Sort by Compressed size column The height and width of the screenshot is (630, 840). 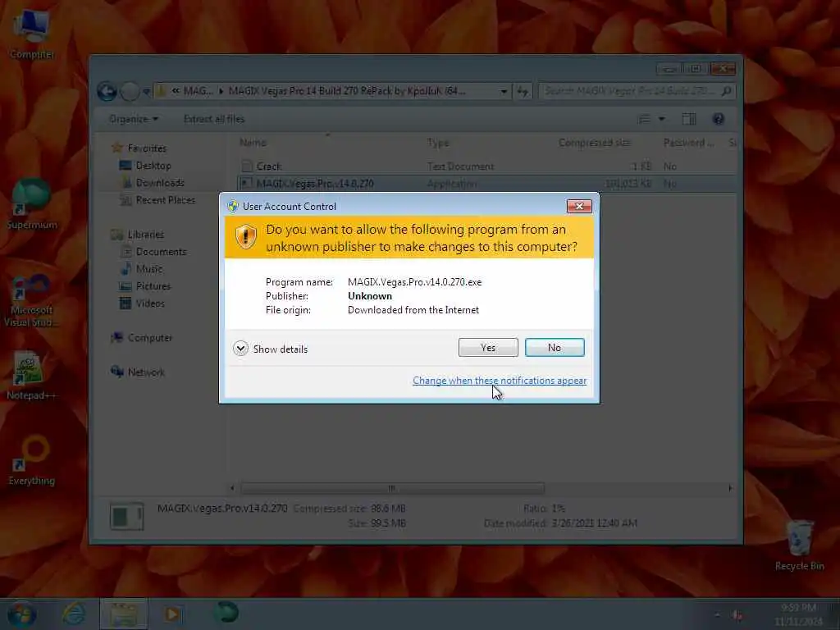pos(594,143)
